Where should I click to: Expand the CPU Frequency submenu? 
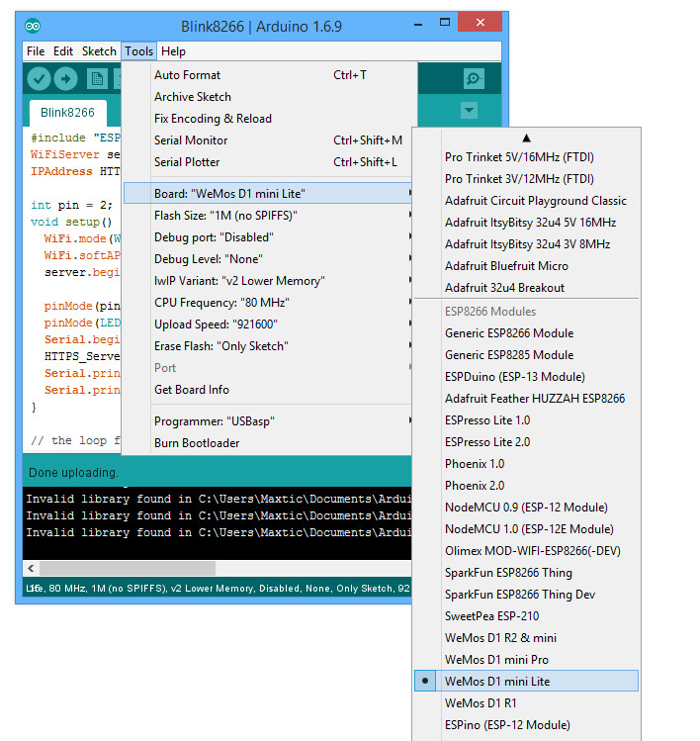click(268, 303)
